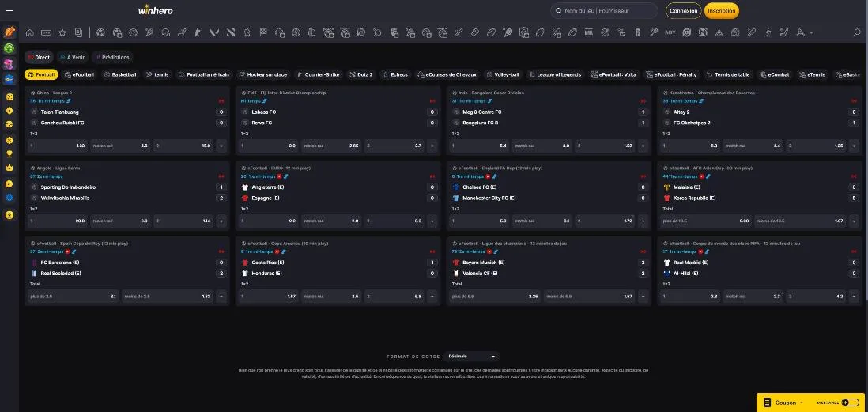Open favorites star icon in toolbar
Image resolution: width=868 pixels, height=412 pixels.
(x=62, y=32)
